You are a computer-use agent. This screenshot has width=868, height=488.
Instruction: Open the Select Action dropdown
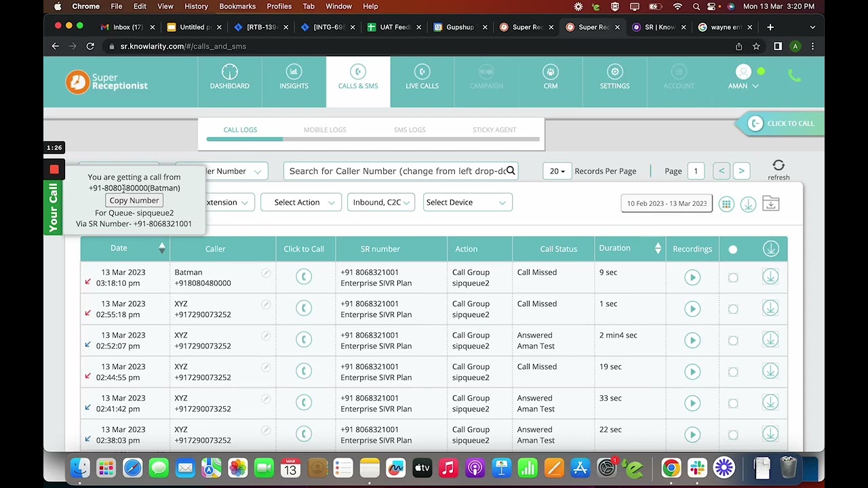click(x=300, y=202)
